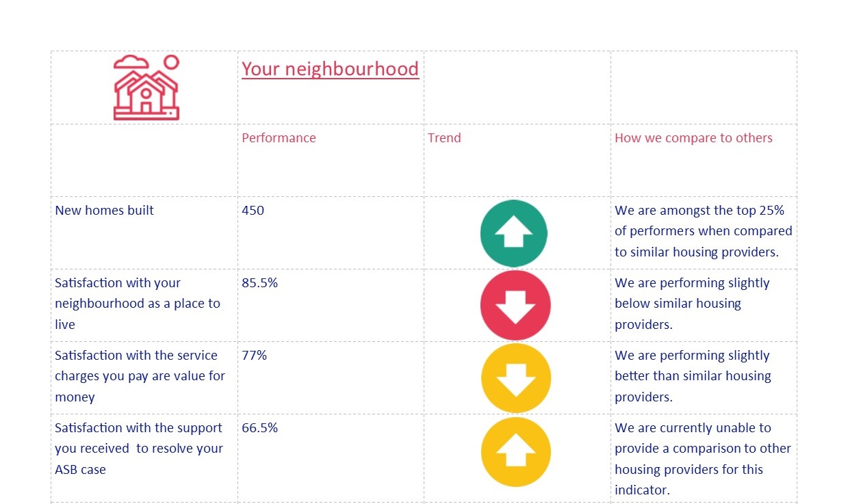
Task: Select the 'How we compare to others' header
Action: [x=693, y=138]
